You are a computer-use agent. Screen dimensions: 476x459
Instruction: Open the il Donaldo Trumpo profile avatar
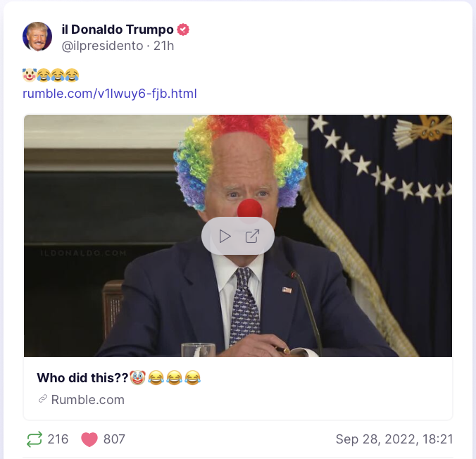click(37, 37)
